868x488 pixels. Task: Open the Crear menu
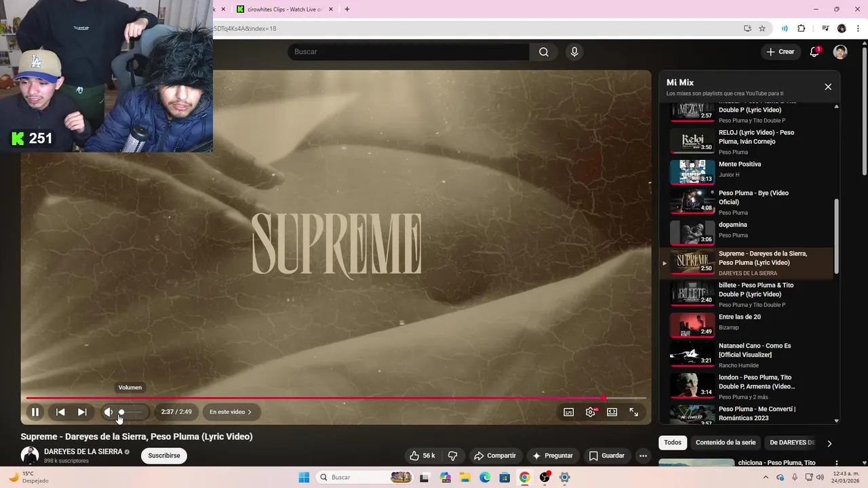(781, 52)
